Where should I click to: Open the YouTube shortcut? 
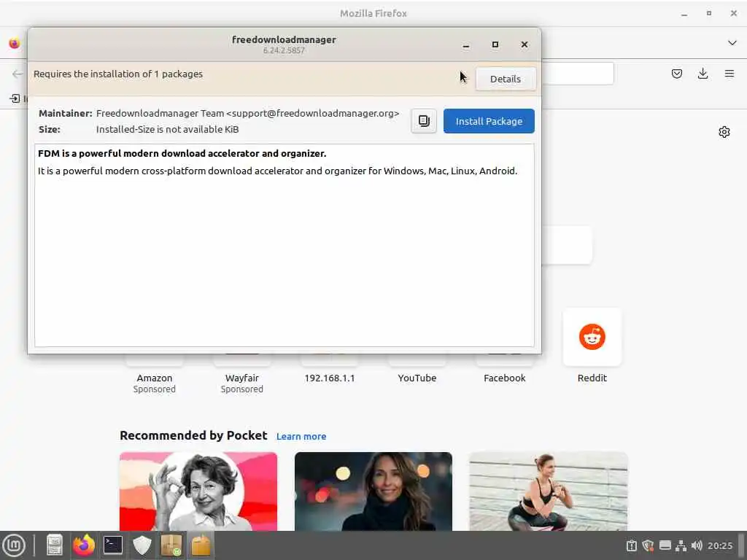click(x=417, y=378)
